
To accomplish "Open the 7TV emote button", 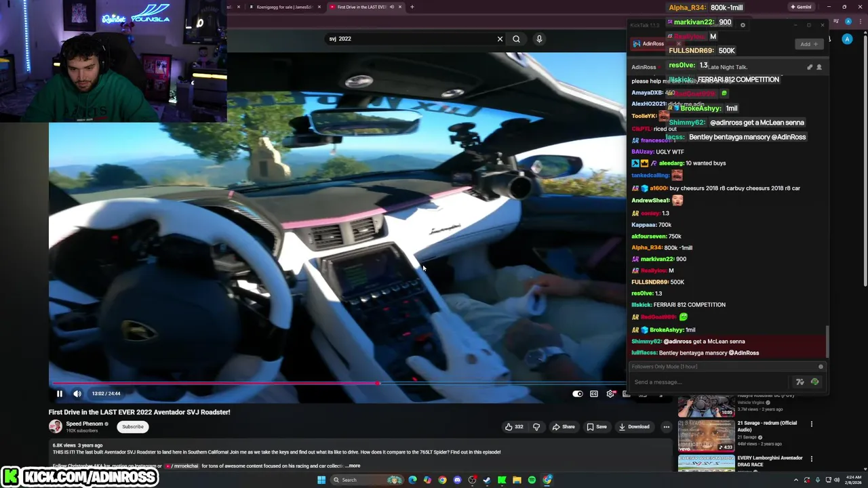I will click(x=800, y=382).
